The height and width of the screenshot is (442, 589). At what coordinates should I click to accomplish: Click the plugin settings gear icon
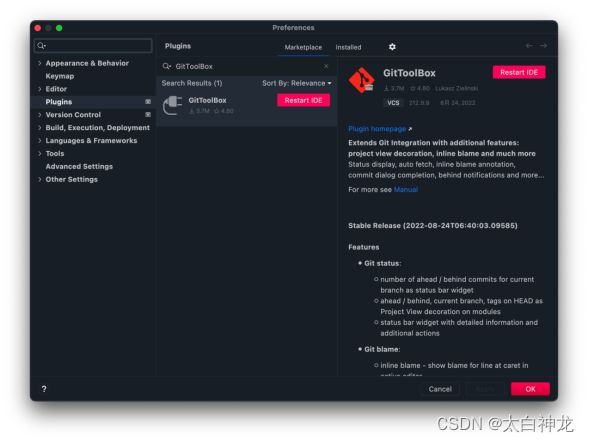[392, 47]
